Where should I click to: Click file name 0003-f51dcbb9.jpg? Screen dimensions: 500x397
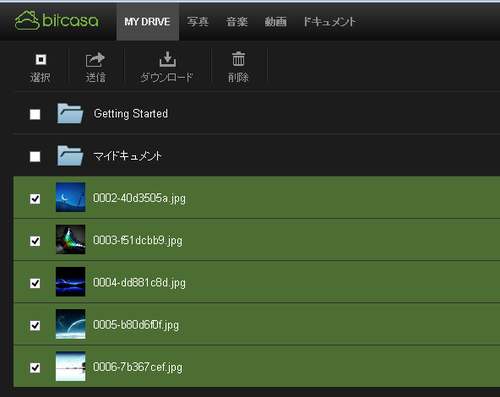(x=138, y=240)
